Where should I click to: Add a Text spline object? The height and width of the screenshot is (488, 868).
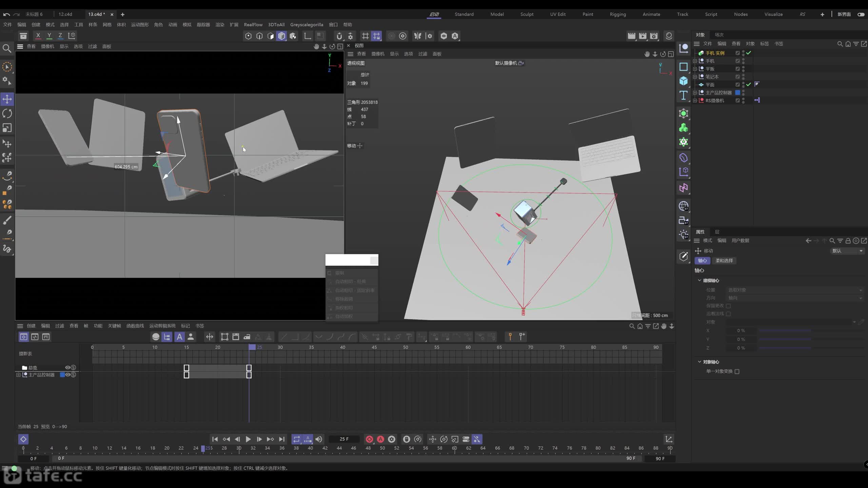[x=684, y=95]
